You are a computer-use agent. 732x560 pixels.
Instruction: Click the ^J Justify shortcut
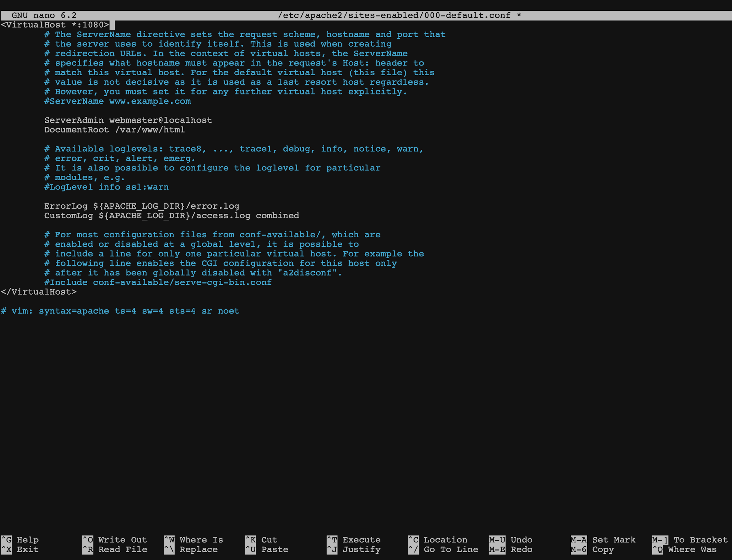coord(353,549)
